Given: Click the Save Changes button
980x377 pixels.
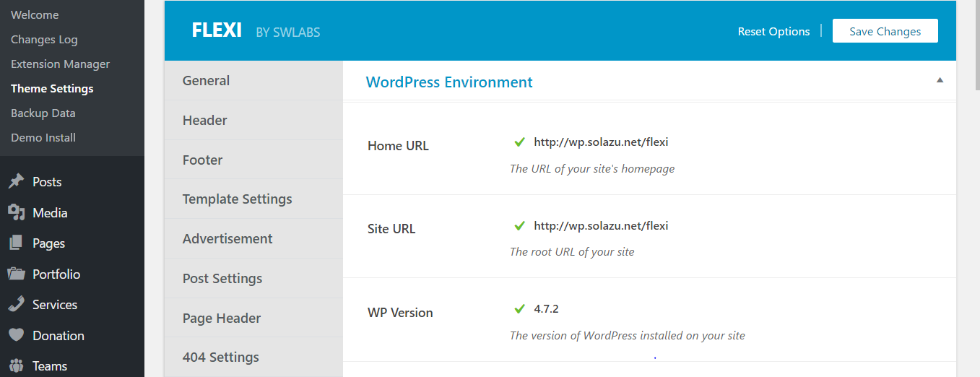Looking at the screenshot, I should pyautogui.click(x=885, y=31).
